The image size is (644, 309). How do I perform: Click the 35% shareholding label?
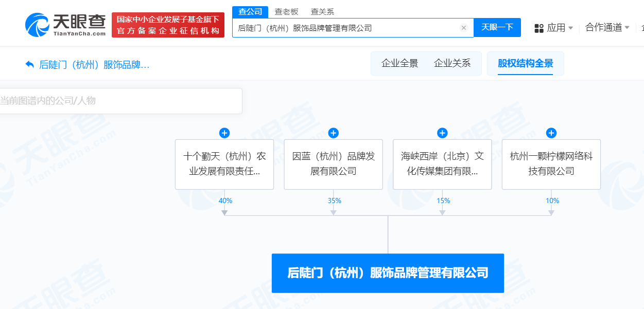(x=335, y=201)
